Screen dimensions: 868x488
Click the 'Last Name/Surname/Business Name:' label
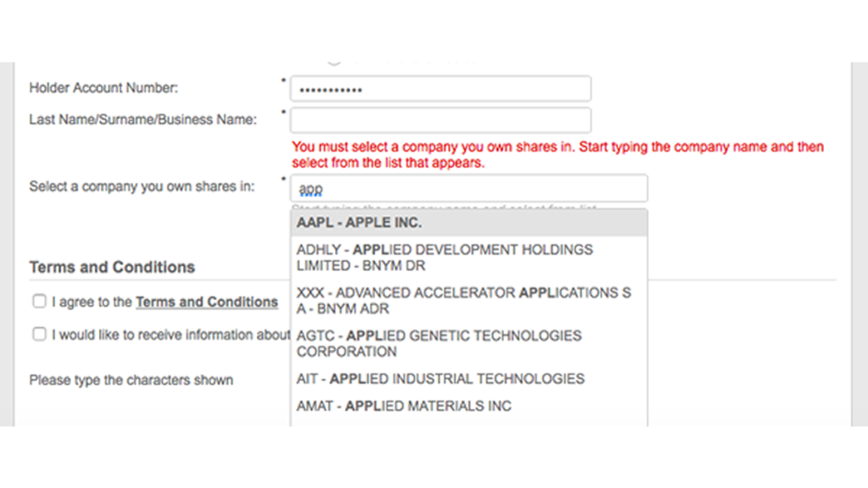[142, 119]
